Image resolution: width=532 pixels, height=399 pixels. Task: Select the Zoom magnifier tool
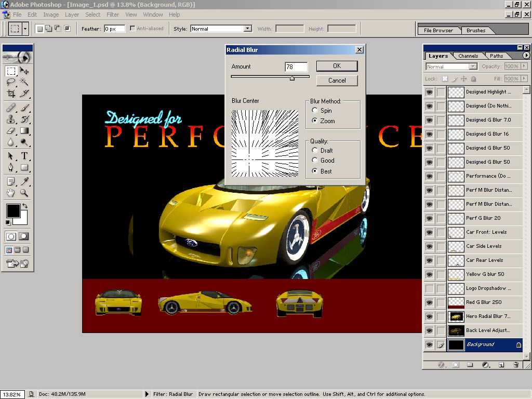click(x=24, y=193)
